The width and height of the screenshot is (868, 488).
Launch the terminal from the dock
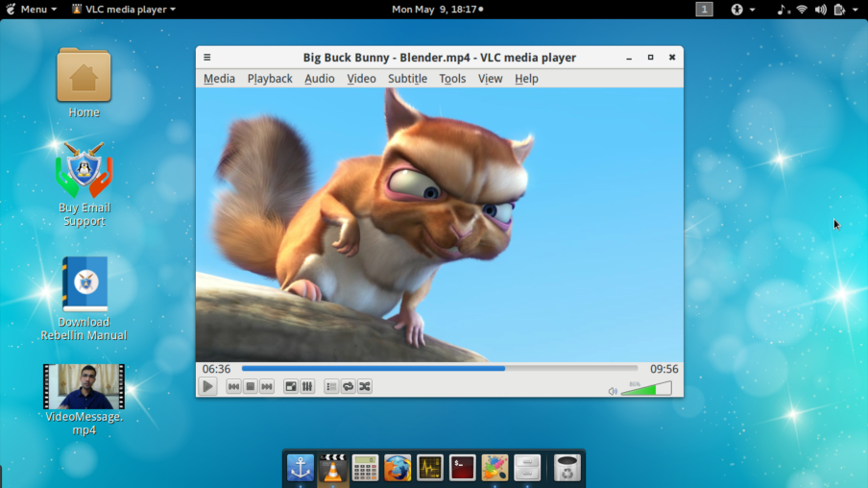click(462, 468)
